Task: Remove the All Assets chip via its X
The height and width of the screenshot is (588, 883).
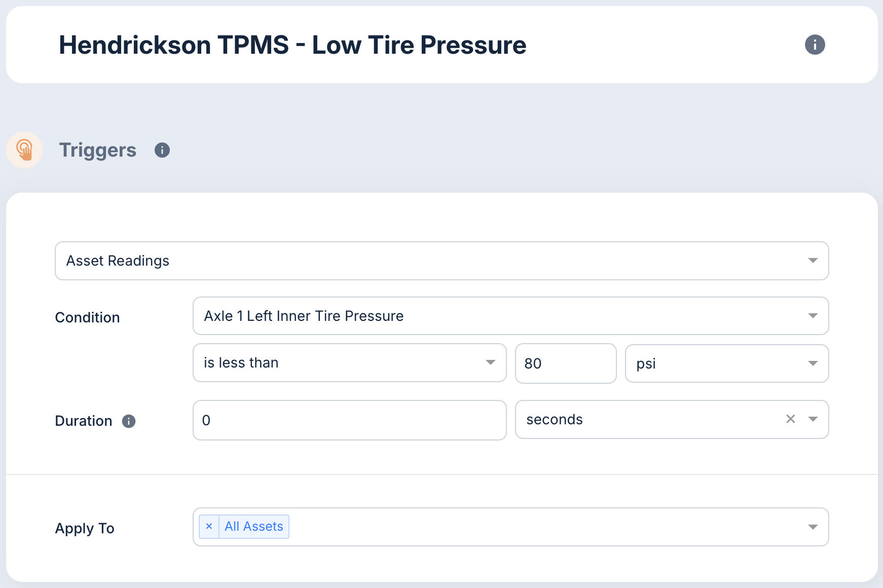Action: click(x=209, y=527)
